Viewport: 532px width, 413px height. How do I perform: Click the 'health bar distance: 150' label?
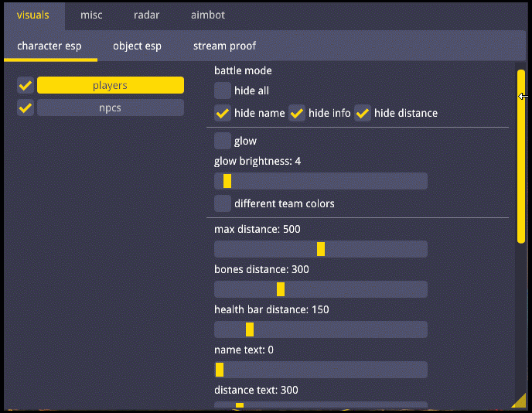[x=271, y=309]
